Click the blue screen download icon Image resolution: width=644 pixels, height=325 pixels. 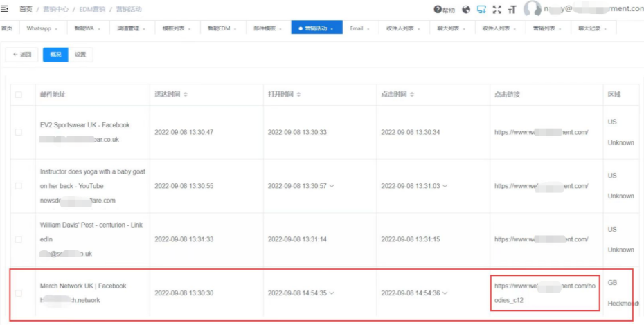point(481,10)
